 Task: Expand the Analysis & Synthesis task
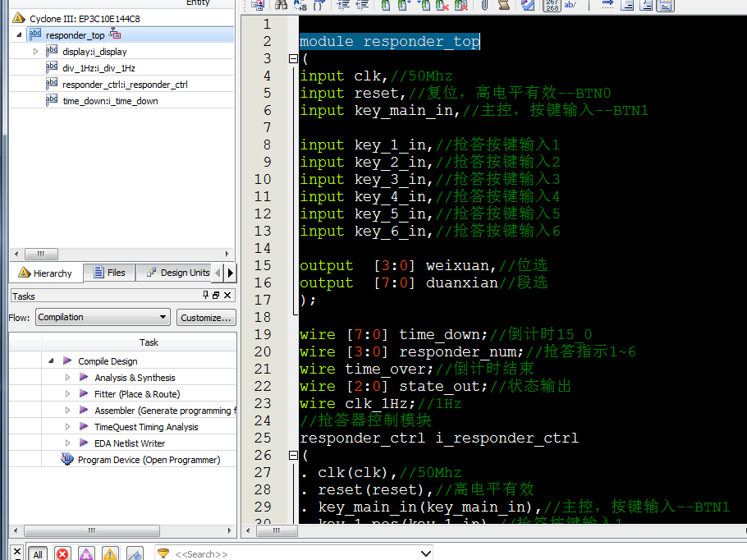[x=68, y=378]
